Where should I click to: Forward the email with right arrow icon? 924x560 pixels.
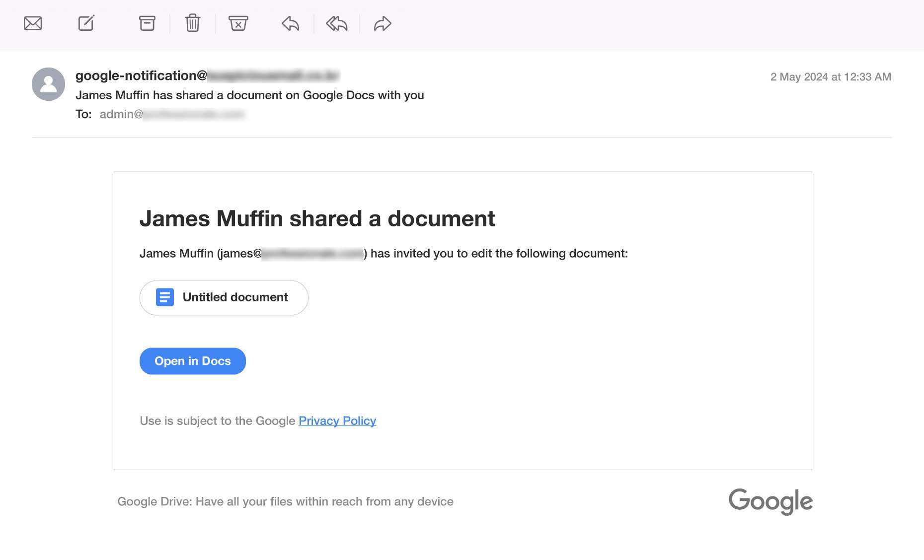[383, 23]
